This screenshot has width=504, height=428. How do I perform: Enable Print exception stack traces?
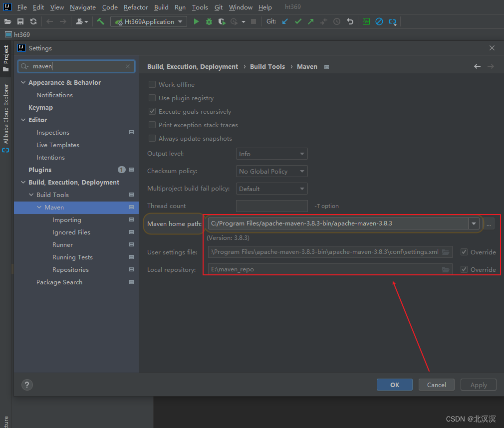coord(152,125)
